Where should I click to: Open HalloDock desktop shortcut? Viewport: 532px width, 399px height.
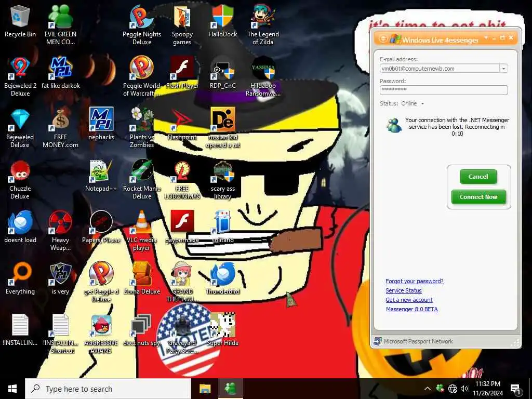tap(222, 20)
